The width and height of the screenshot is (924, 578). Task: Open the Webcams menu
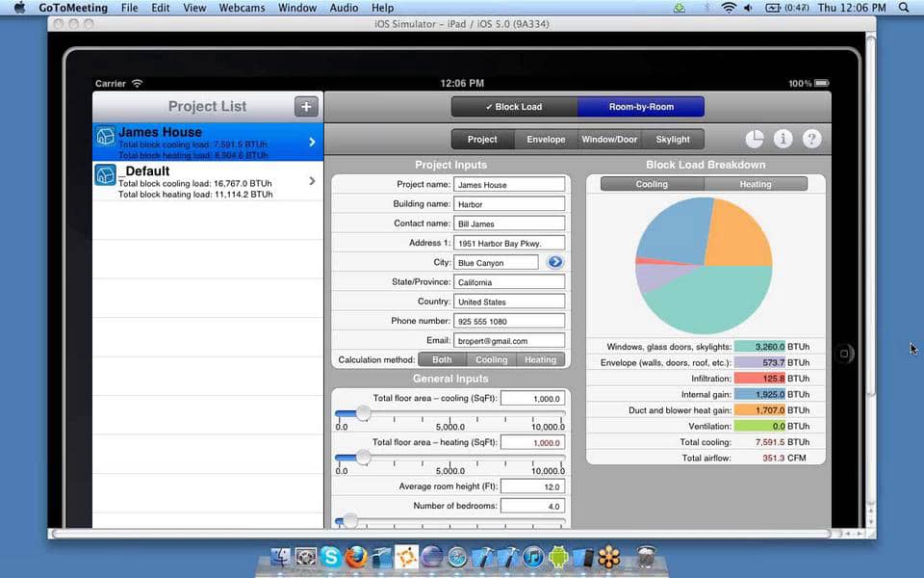click(x=242, y=8)
